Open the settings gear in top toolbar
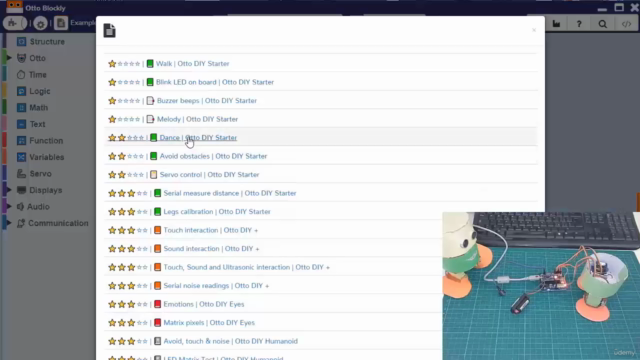640x360 pixels. tap(40, 24)
